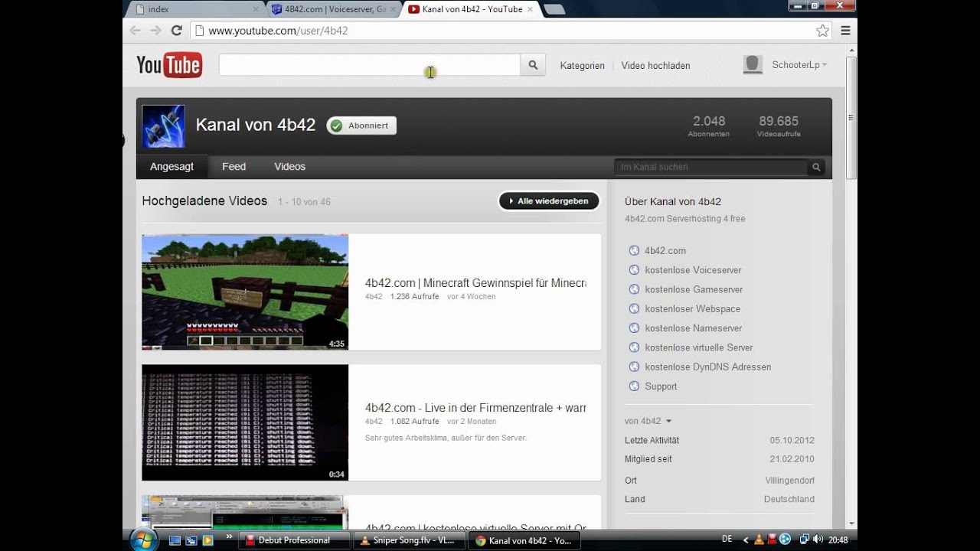This screenshot has height=551, width=980.
Task: Click the globe icon beside Support
Action: click(633, 386)
